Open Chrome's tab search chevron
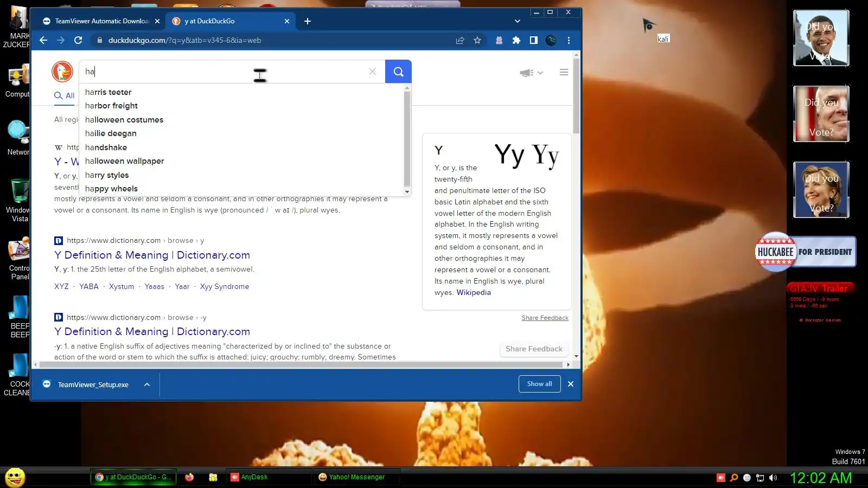868x488 pixels. coord(518,21)
